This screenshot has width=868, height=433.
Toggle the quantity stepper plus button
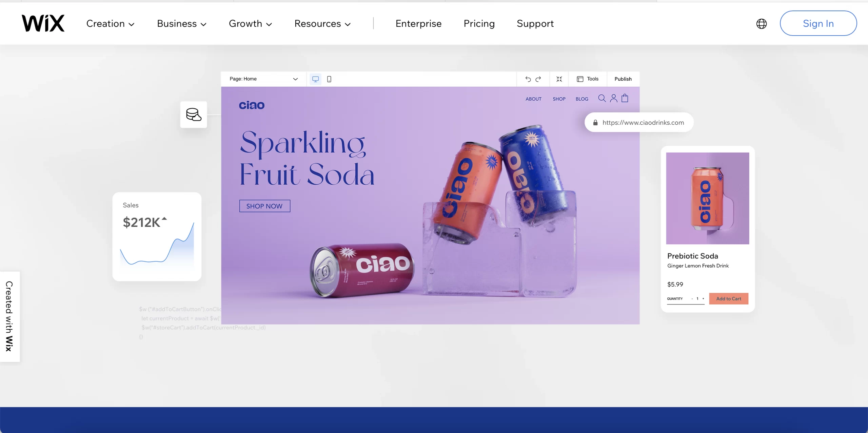pyautogui.click(x=704, y=298)
